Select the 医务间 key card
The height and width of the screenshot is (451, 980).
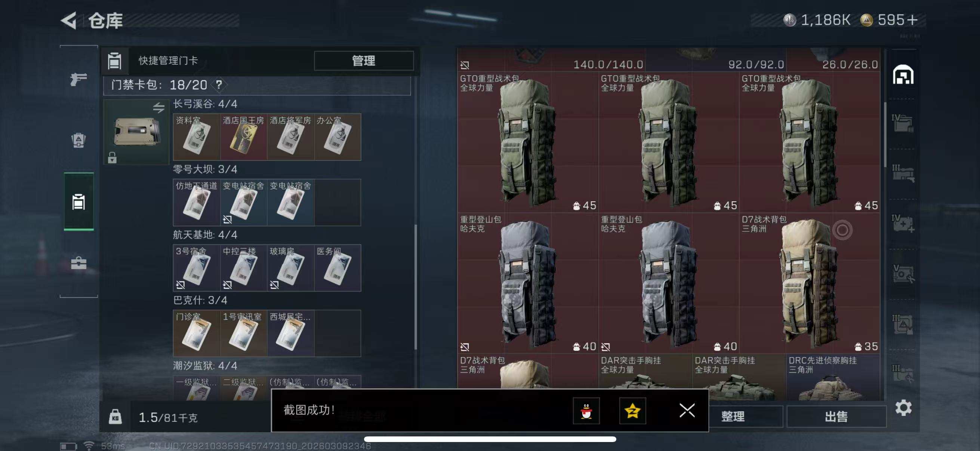pos(338,267)
